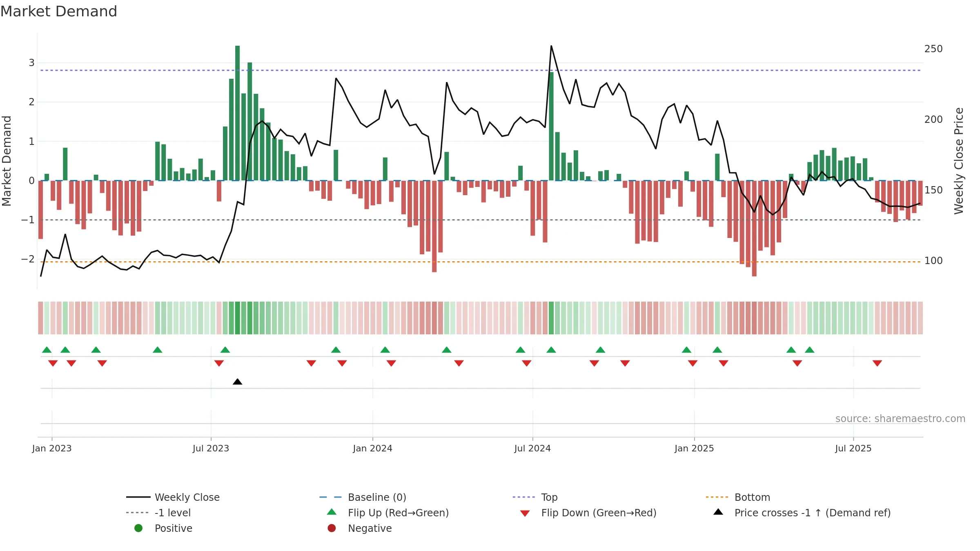Image resolution: width=980 pixels, height=551 pixels.
Task: Click the darkest green cell in the heat strip
Action: click(237, 318)
